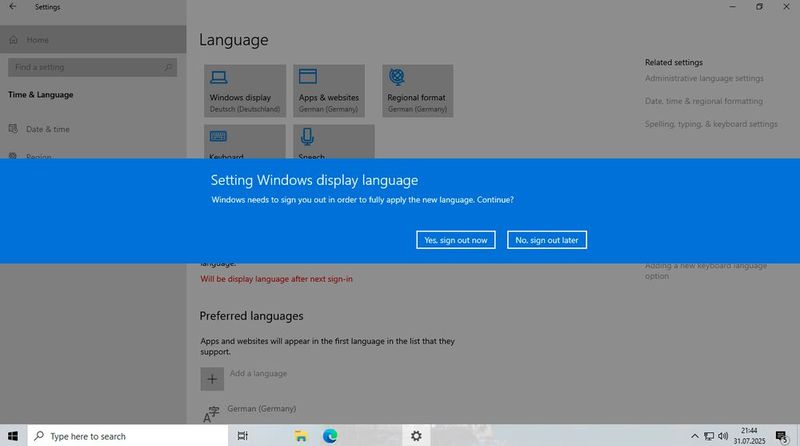
Task: Open Spelling, typing, & keyboard settings link
Action: 711,124
